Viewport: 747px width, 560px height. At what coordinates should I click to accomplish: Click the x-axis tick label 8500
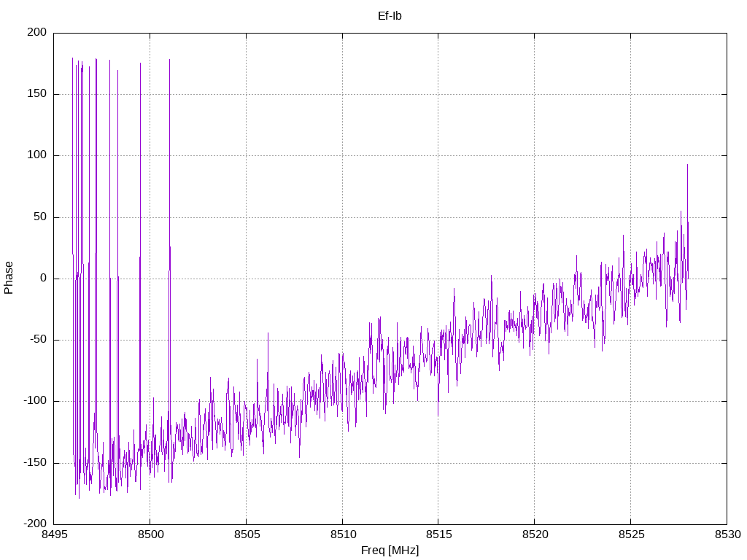pos(150,535)
